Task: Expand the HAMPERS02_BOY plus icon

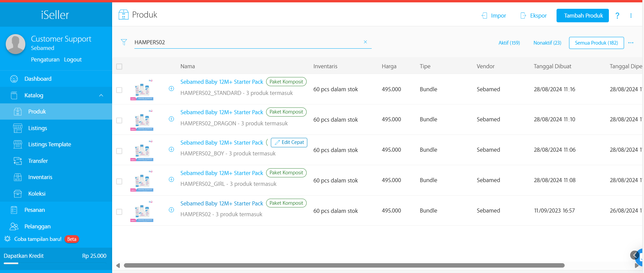Action: [171, 149]
